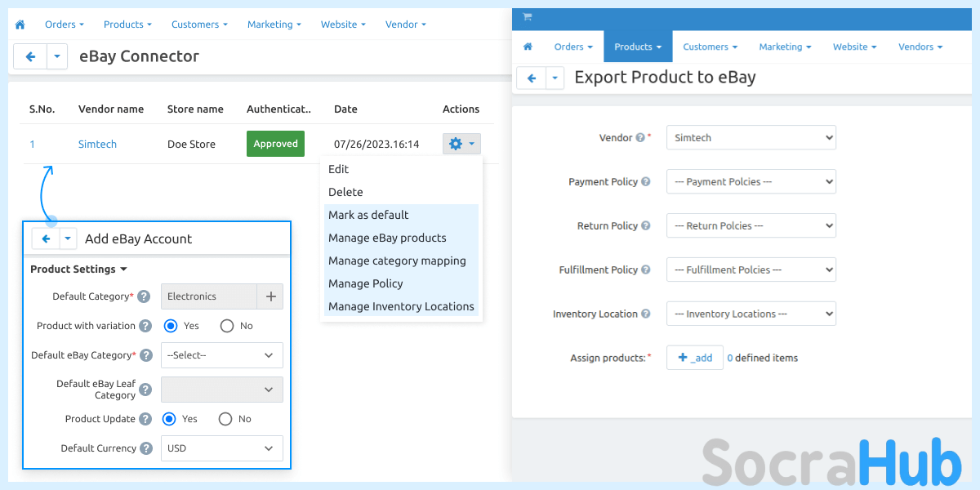Click the home icon in eBay Connector panel

click(x=20, y=24)
